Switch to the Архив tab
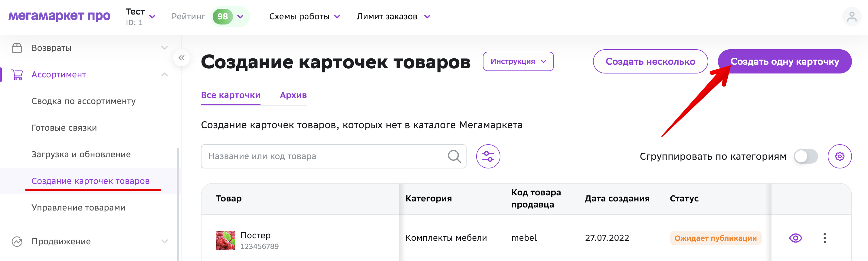This screenshot has width=868, height=261. [293, 95]
